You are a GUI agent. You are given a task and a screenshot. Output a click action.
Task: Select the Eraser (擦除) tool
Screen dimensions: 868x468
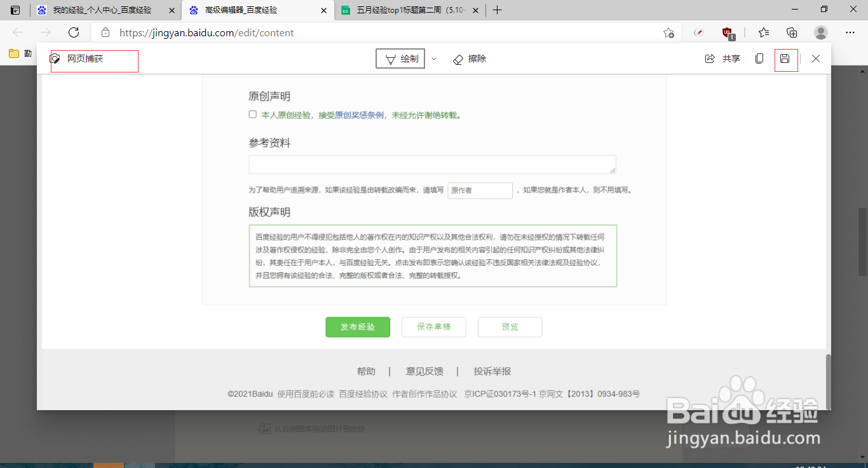tap(469, 59)
